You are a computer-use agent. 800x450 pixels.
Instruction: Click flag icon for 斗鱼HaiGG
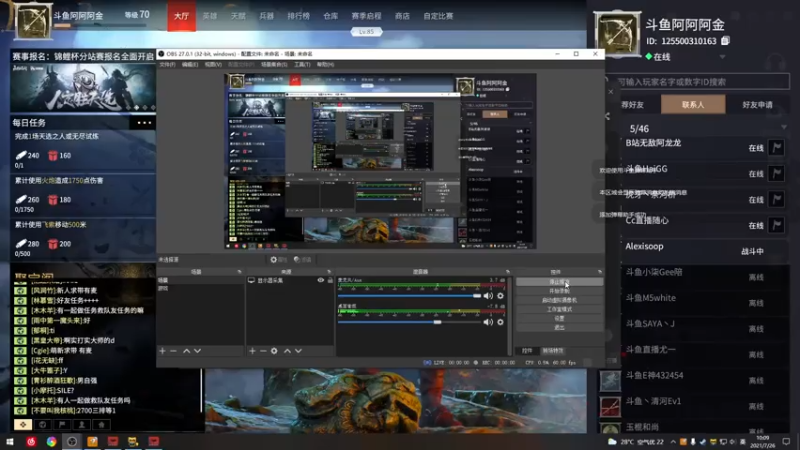pyautogui.click(x=777, y=173)
